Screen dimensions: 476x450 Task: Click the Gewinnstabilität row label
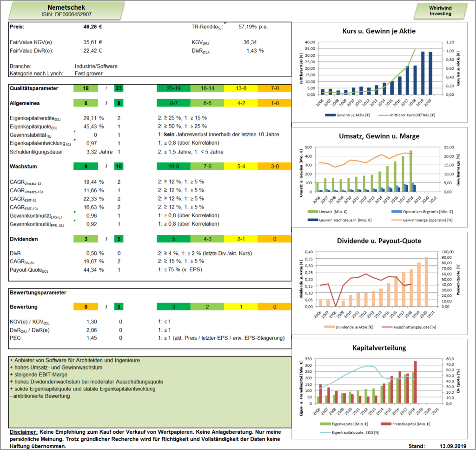pos(31,135)
